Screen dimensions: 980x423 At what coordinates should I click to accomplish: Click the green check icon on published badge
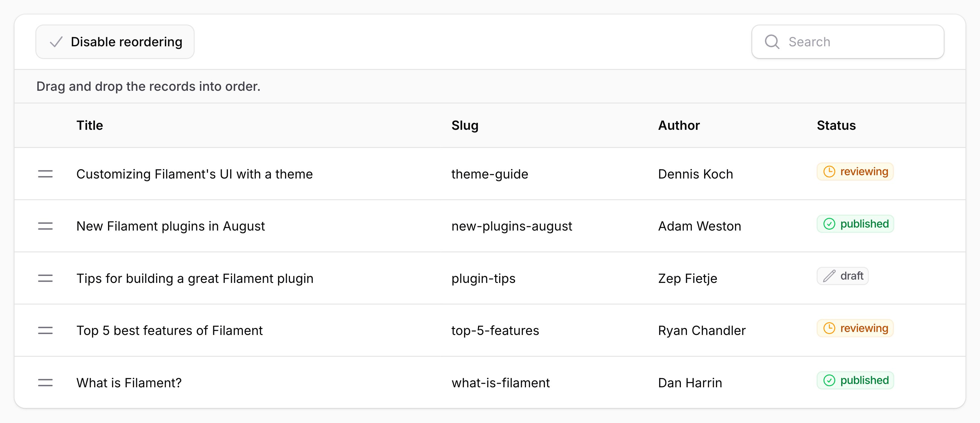(x=829, y=224)
